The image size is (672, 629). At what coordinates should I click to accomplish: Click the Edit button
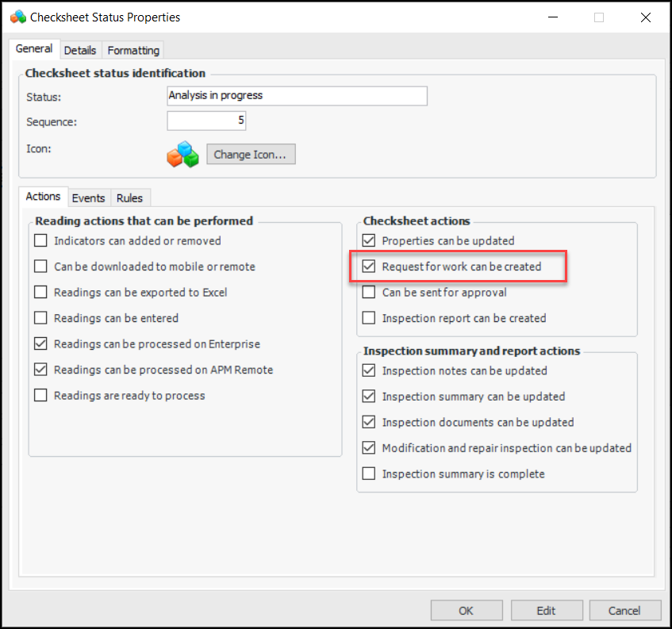[x=546, y=610]
